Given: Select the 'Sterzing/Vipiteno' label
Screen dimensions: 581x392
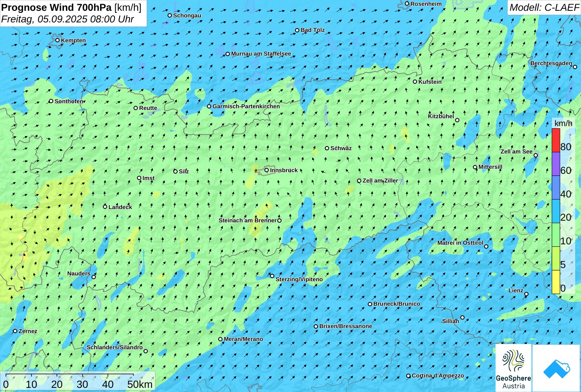Looking at the screenshot, I should point(299,279).
